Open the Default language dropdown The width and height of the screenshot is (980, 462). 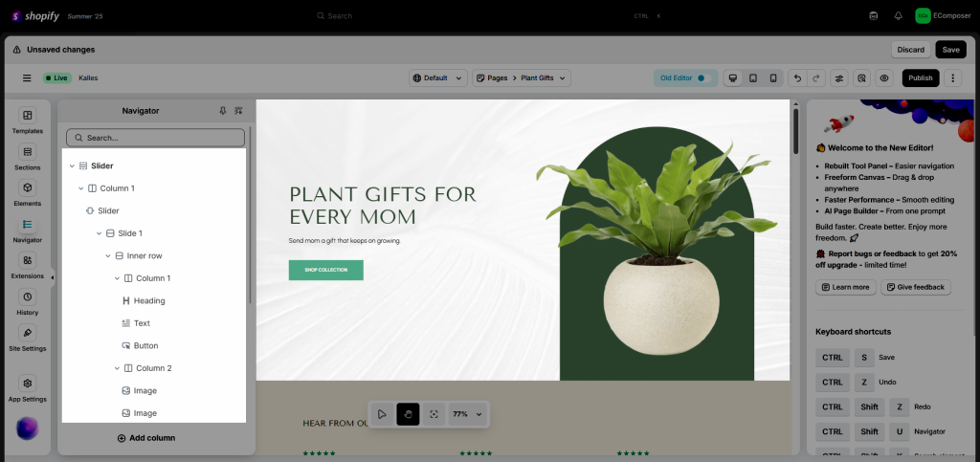[x=438, y=78]
